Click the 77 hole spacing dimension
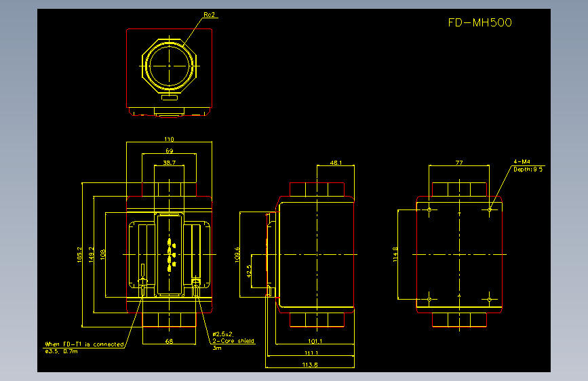This screenshot has width=588, height=381. pos(459,163)
